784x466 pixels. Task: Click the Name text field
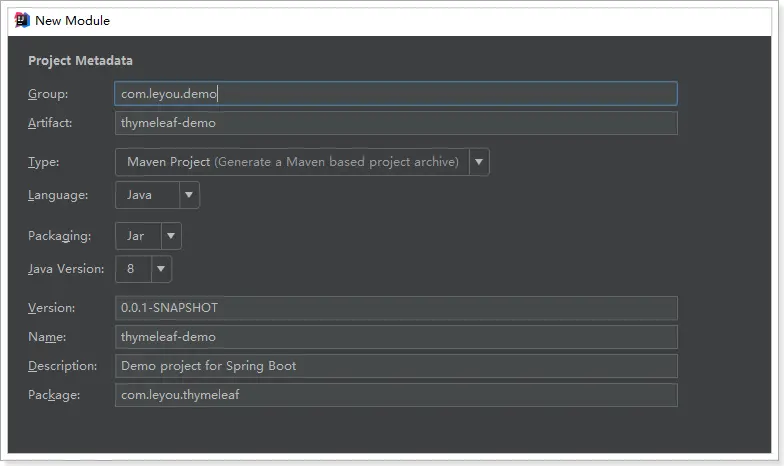point(396,337)
